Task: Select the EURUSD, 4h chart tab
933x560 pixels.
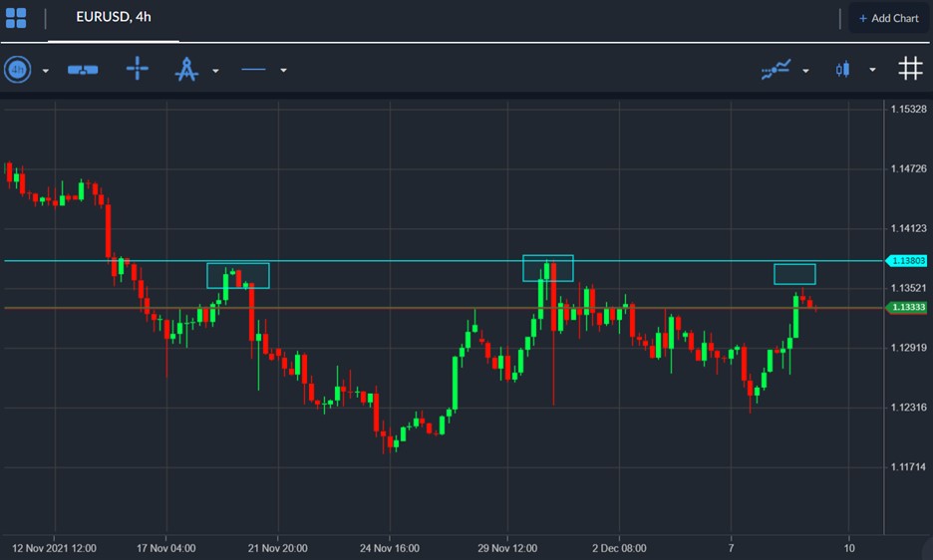Action: (113, 17)
